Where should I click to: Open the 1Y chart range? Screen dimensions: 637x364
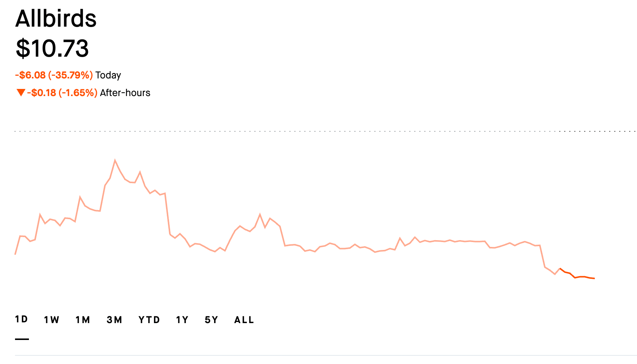[x=182, y=320]
